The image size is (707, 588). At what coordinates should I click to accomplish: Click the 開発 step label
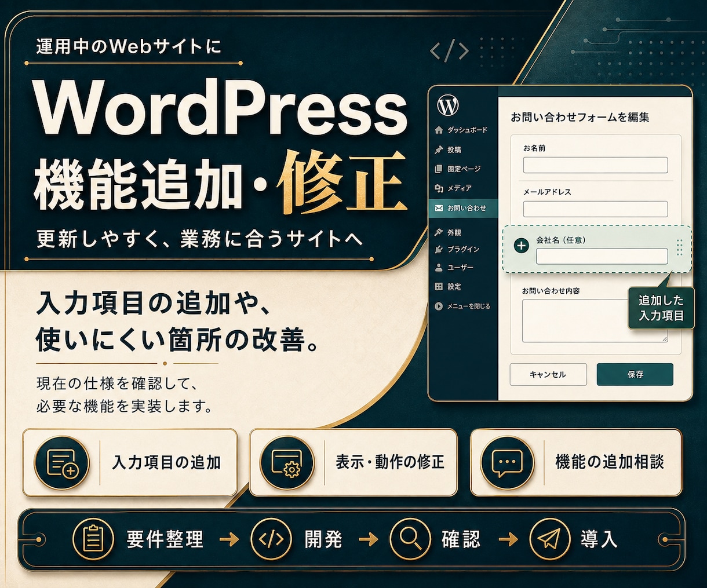323,540
